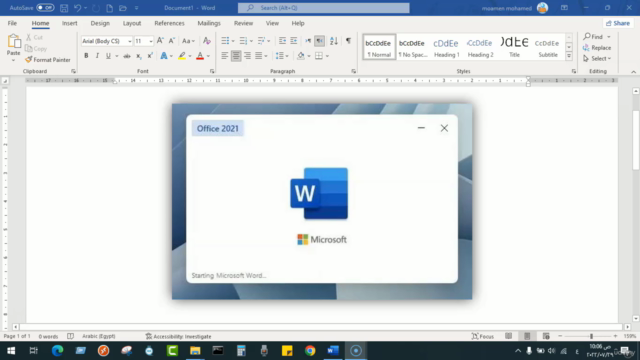Switch to the Insert tab
Viewport: 640px width, 360px height.
(x=69, y=23)
